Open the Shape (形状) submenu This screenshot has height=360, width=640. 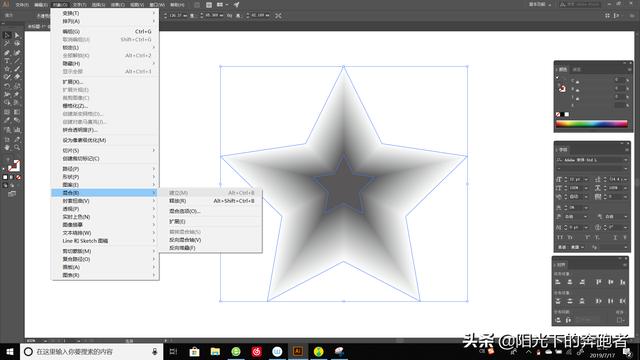[x=105, y=177]
